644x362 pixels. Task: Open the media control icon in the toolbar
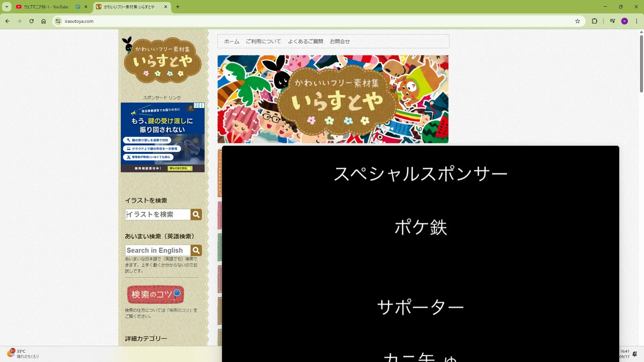tap(612, 21)
